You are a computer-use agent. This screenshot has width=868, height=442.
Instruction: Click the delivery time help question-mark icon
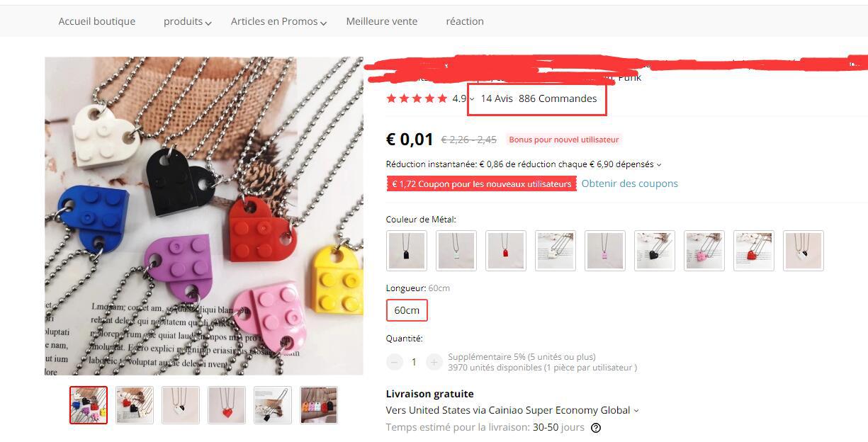point(596,428)
